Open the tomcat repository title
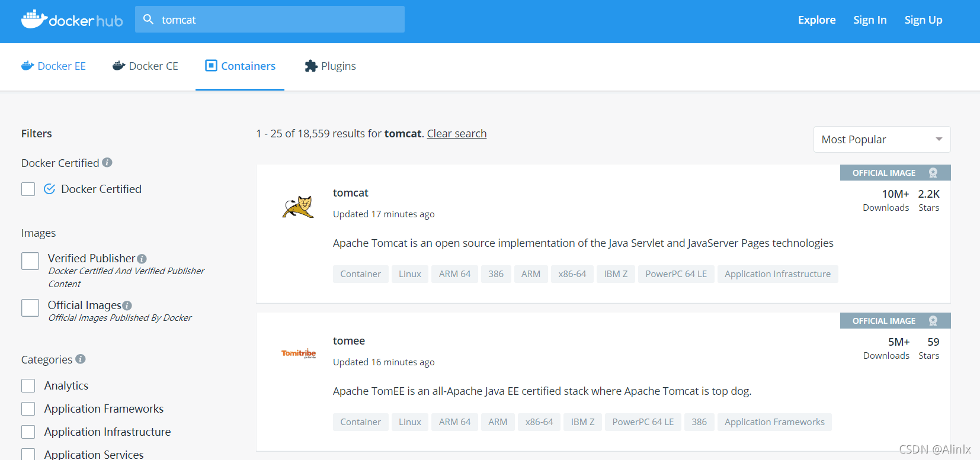This screenshot has height=460, width=980. [x=351, y=192]
